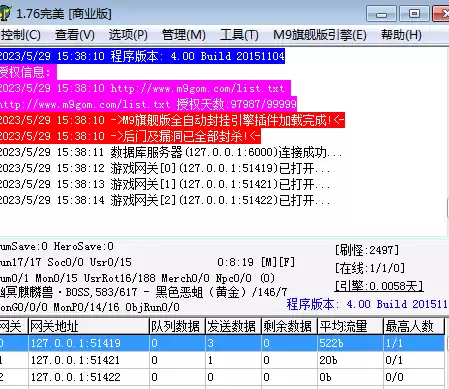Select gateway row 127.0.0.1:51422
The image size is (449, 389).
(222, 377)
